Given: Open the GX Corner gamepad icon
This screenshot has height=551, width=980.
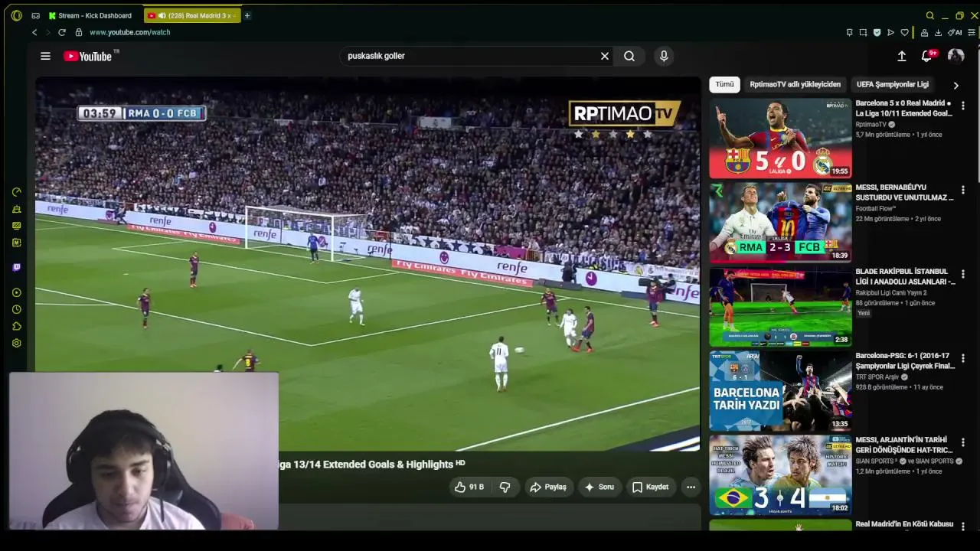Looking at the screenshot, I should 36,15.
